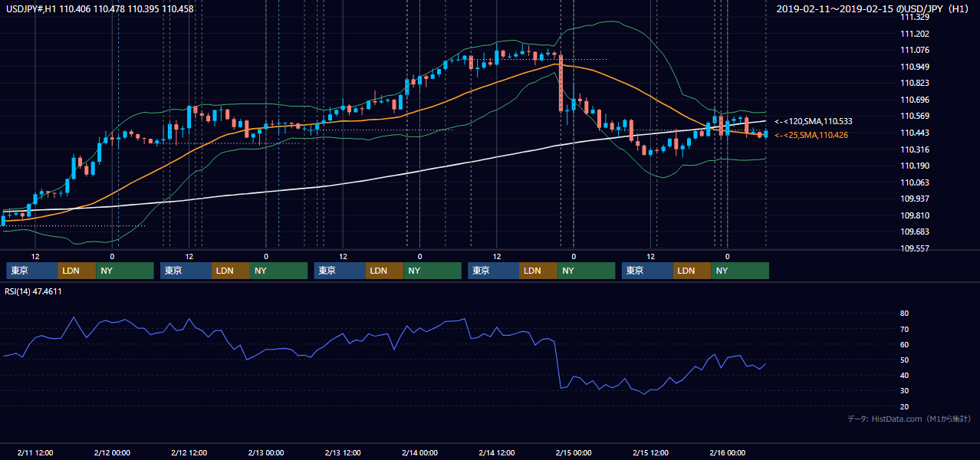Screen dimensions: 980x460
Task: Click the 120 SMA 110.533 label
Action: (814, 121)
